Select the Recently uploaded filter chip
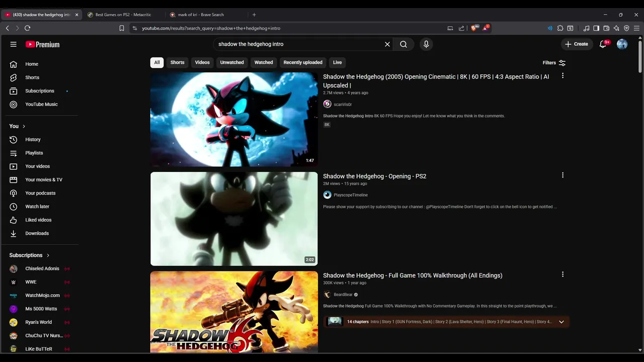The image size is (644, 362). (x=303, y=62)
